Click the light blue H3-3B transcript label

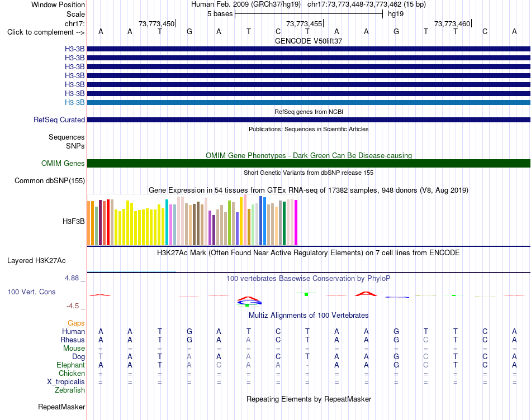pyautogui.click(x=74, y=102)
